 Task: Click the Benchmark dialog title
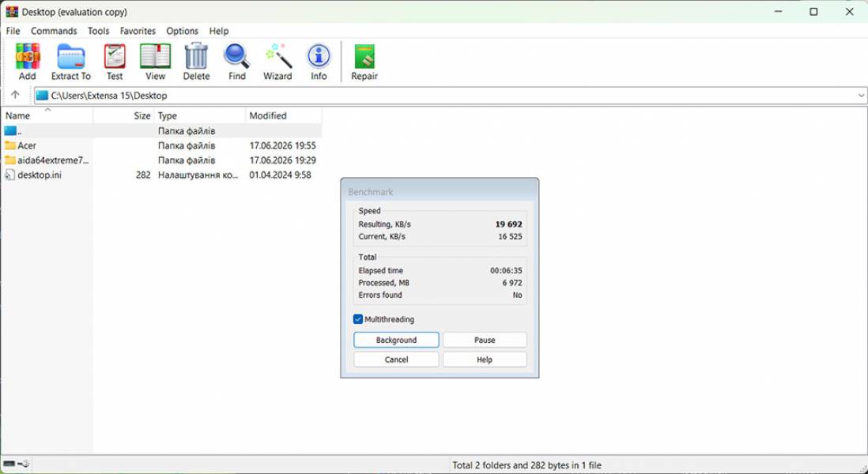pos(370,192)
